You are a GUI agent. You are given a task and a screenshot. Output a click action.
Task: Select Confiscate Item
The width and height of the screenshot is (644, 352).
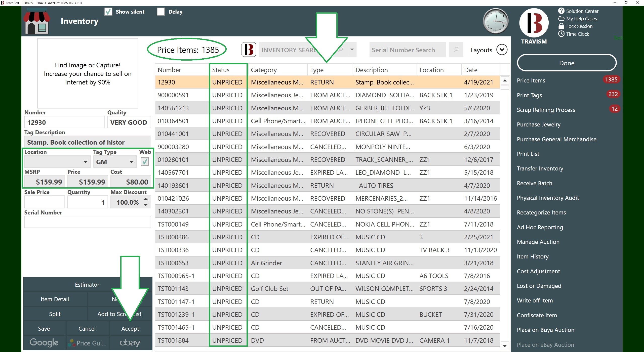pos(537,315)
